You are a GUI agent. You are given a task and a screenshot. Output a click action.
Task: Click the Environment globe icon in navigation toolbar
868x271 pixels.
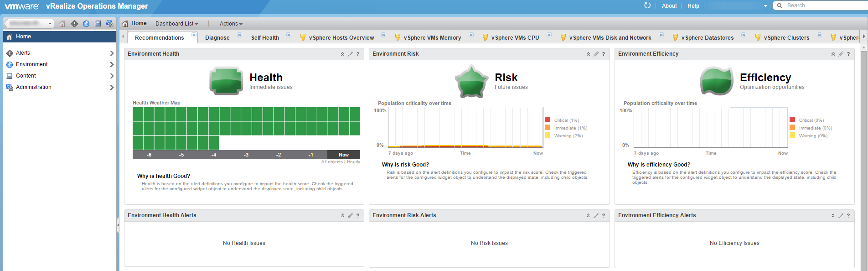[86, 24]
